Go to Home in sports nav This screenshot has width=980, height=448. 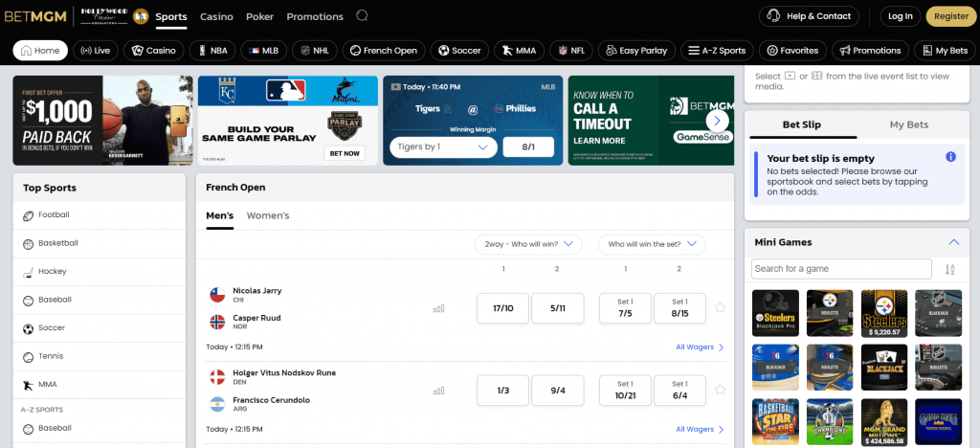tap(40, 51)
